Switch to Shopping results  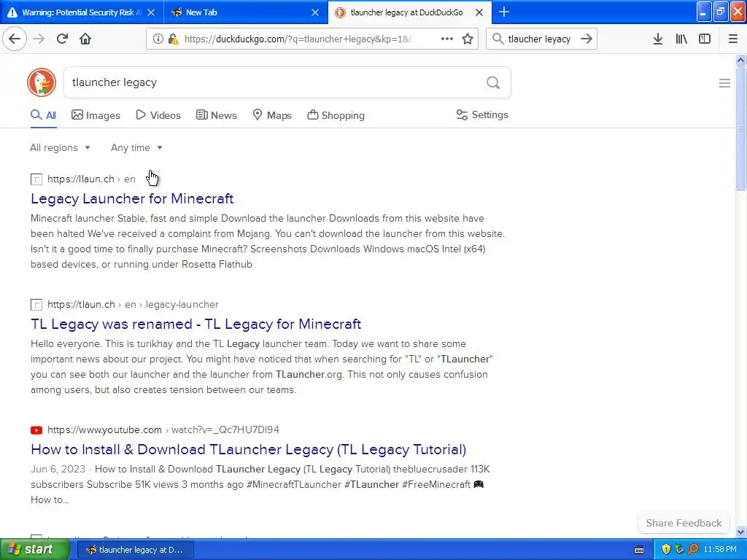pyautogui.click(x=336, y=115)
